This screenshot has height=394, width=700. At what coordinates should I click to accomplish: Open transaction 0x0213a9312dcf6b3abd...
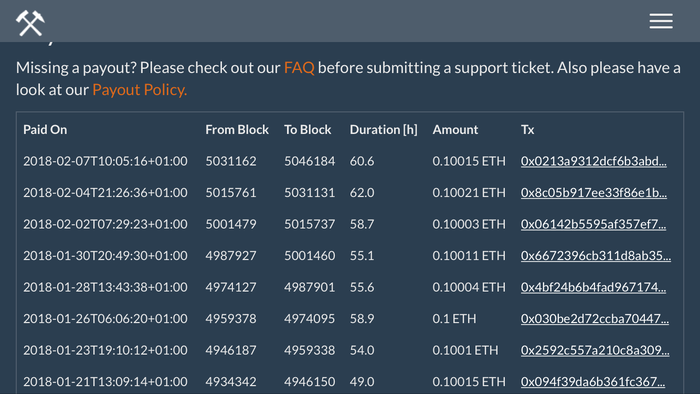(x=593, y=161)
